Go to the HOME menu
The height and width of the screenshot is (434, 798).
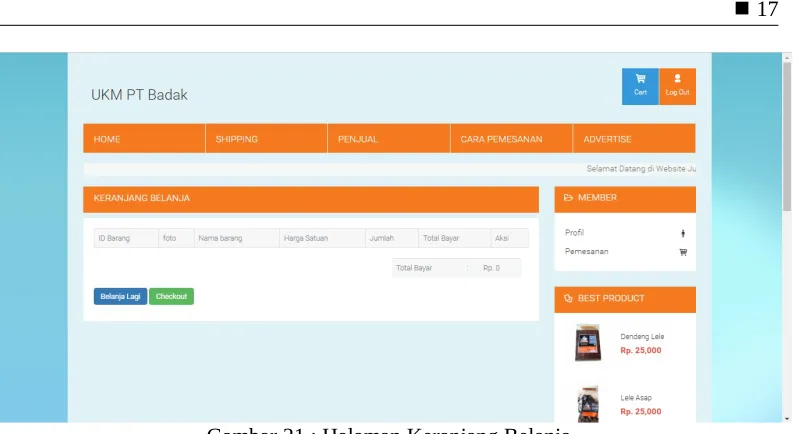pyautogui.click(x=144, y=138)
